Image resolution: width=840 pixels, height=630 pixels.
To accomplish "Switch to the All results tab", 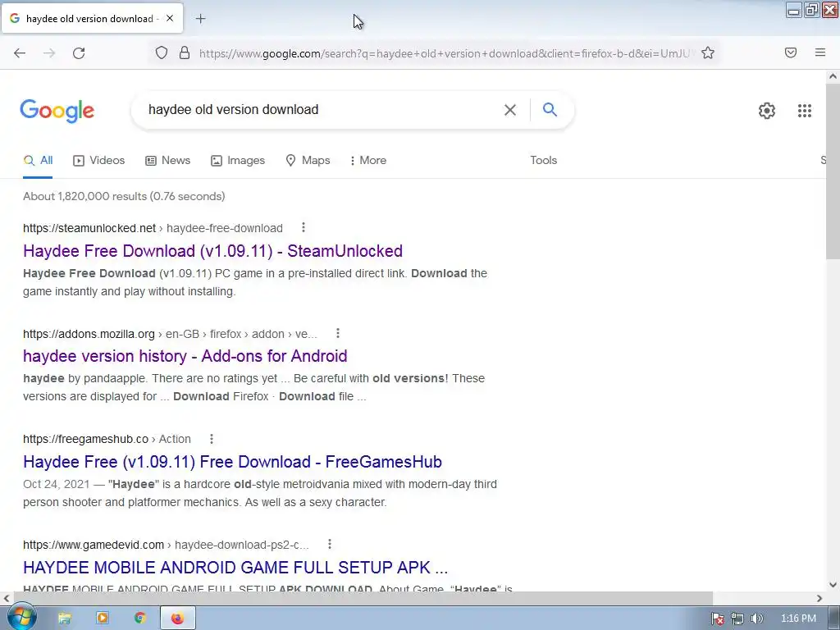I will (38, 160).
